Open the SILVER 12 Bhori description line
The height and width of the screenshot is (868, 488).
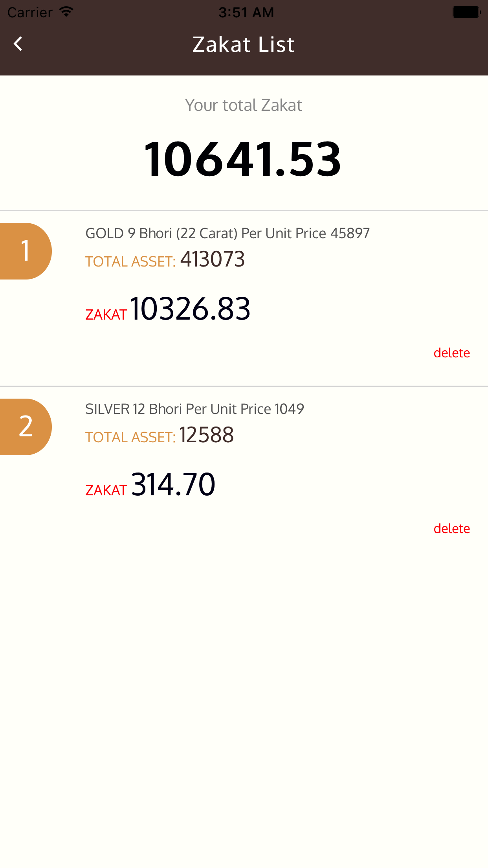click(x=194, y=409)
